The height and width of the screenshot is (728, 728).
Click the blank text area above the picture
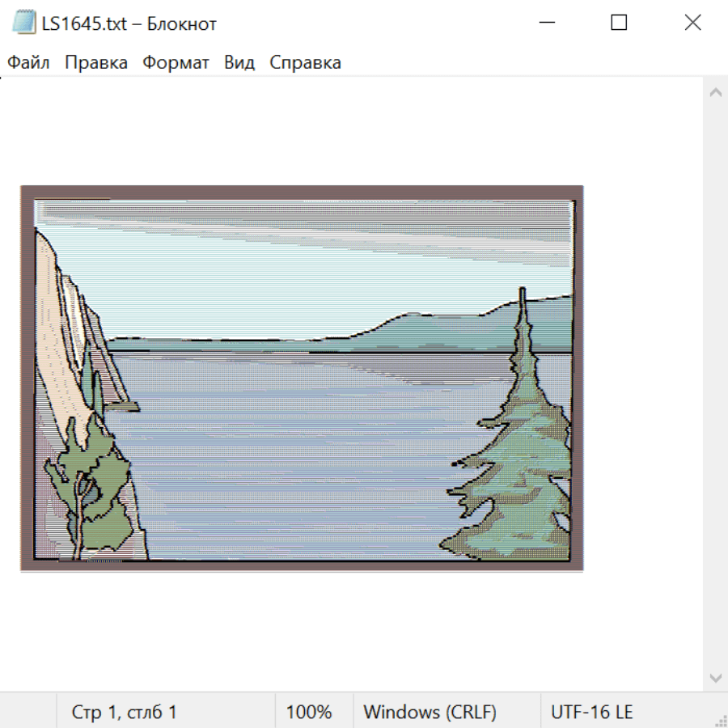point(351,130)
